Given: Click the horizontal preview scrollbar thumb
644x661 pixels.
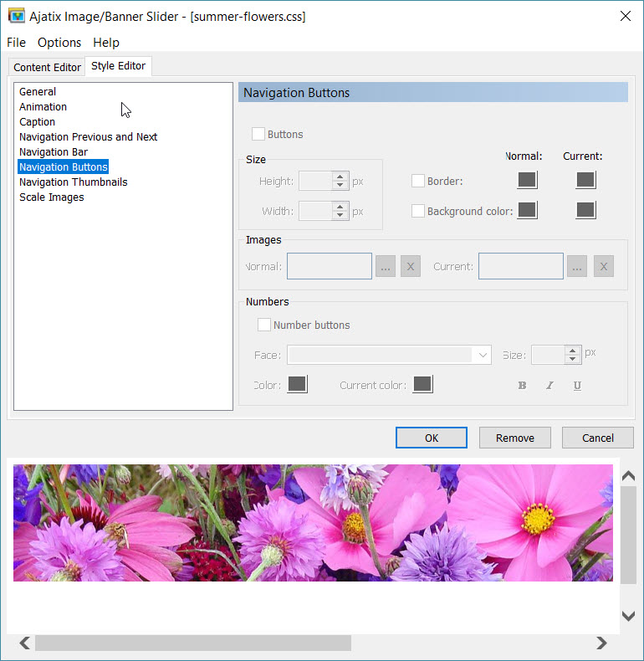Looking at the screenshot, I should pyautogui.click(x=193, y=643).
